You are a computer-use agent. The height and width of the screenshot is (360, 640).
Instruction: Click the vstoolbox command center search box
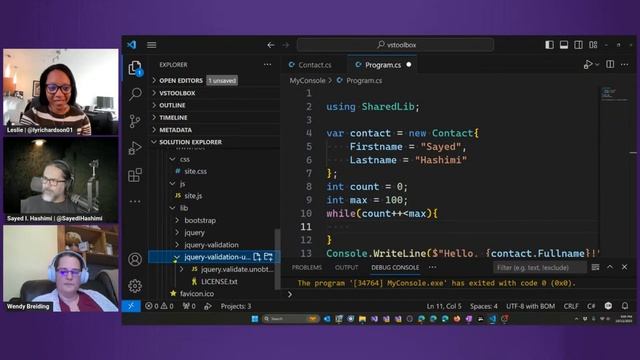coord(395,45)
